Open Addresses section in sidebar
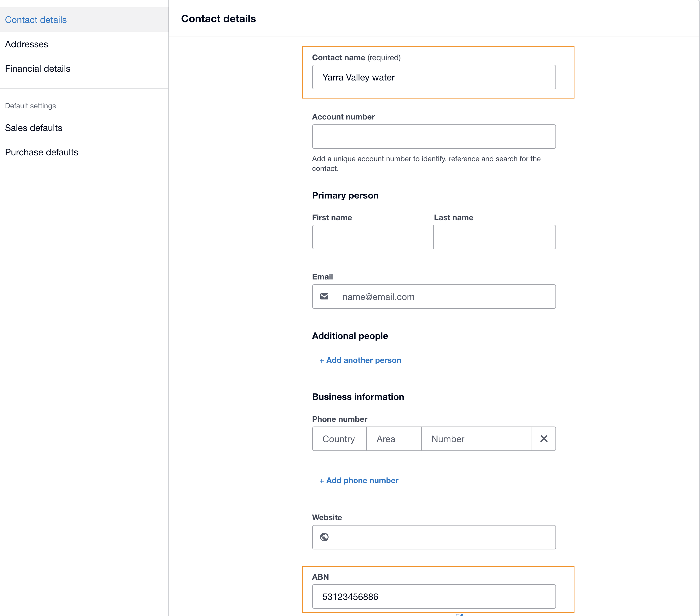Viewport: 700px width, 616px height. coord(26,44)
